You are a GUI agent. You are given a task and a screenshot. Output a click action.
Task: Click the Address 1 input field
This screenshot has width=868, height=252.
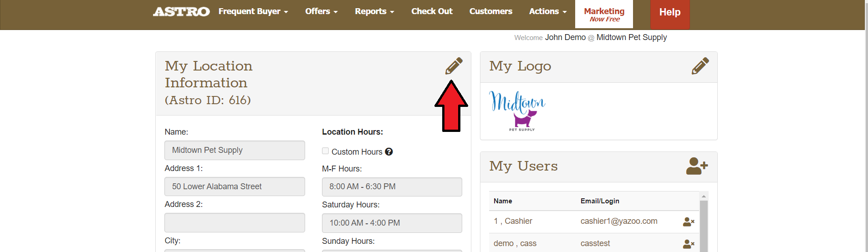[x=235, y=186]
